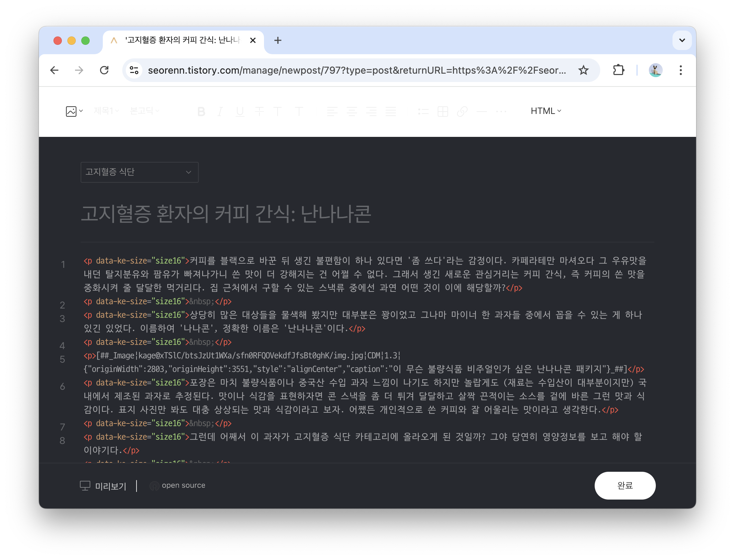Viewport: 735px width, 560px height.
Task: Select the 고지혈증 환자의 커피 간식 tab
Action: click(x=182, y=40)
